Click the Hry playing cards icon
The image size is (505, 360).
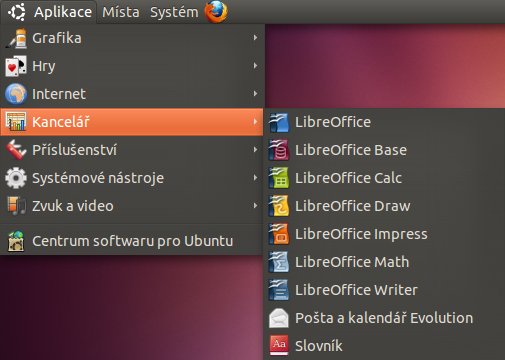[16, 66]
